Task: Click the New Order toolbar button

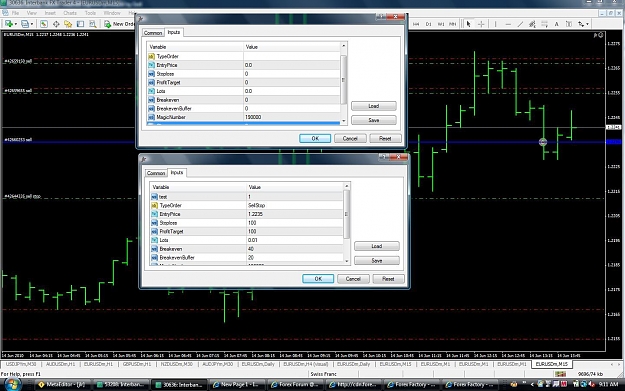Action: (119, 24)
